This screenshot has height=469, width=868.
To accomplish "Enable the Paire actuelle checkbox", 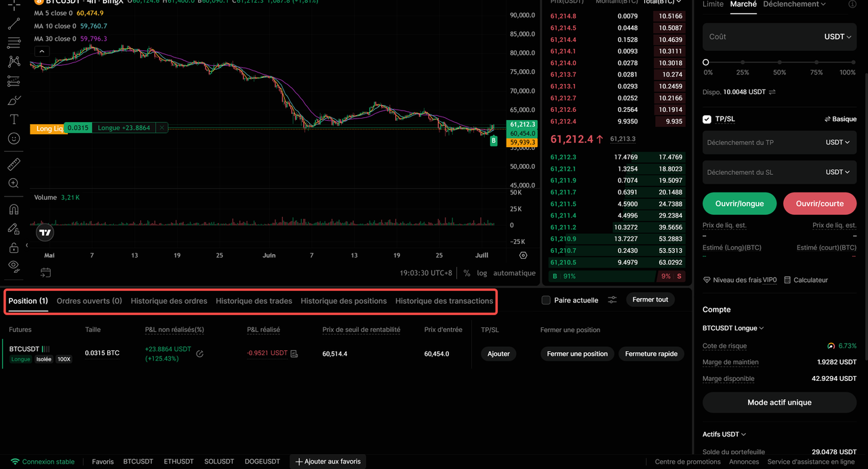I will click(546, 300).
